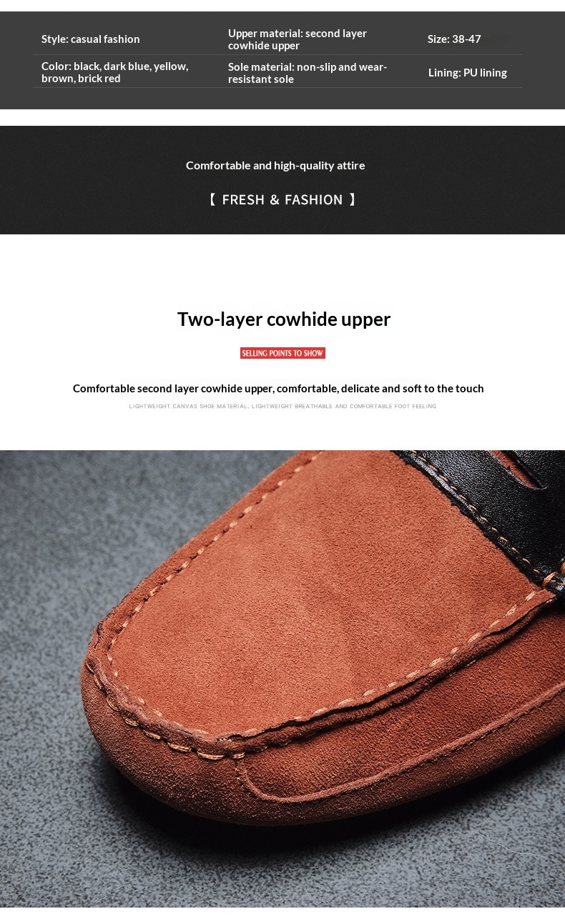Click the 'Upper material: second layer cowhide upper' text
565x924 pixels.
click(x=298, y=39)
